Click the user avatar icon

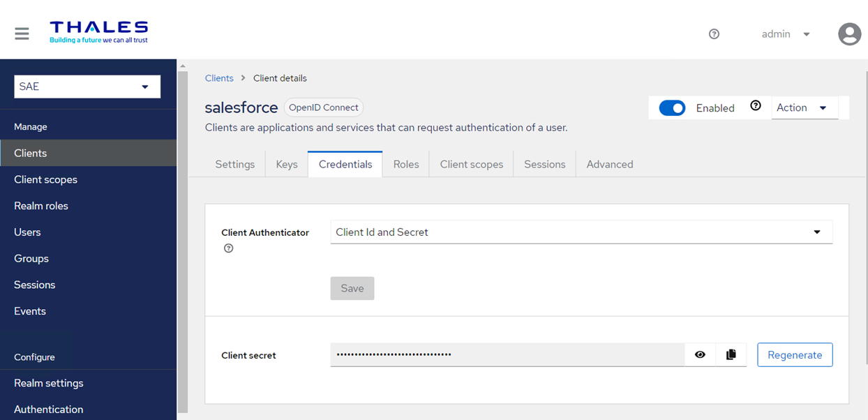(849, 34)
